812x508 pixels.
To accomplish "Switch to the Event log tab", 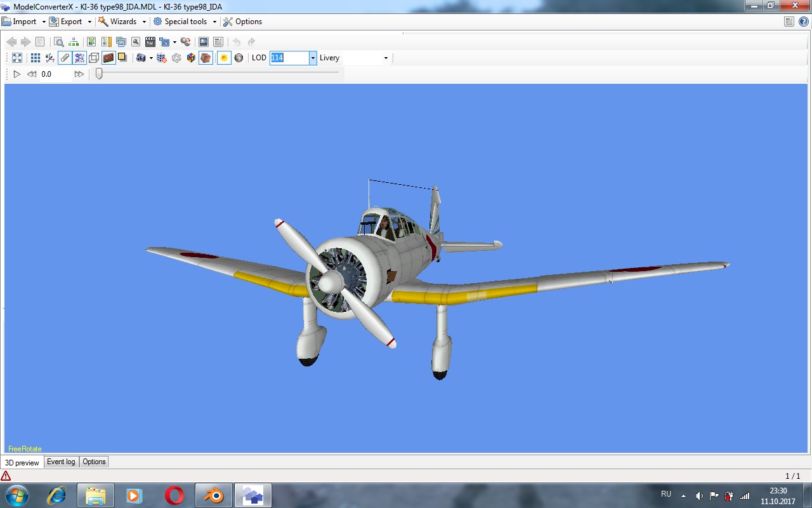I will click(61, 462).
